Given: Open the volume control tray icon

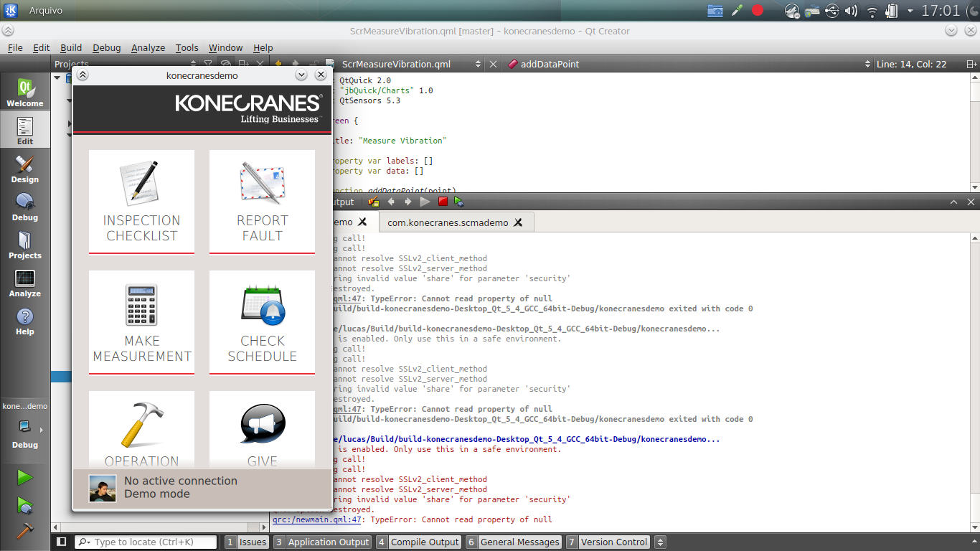Looking at the screenshot, I should click(x=852, y=11).
